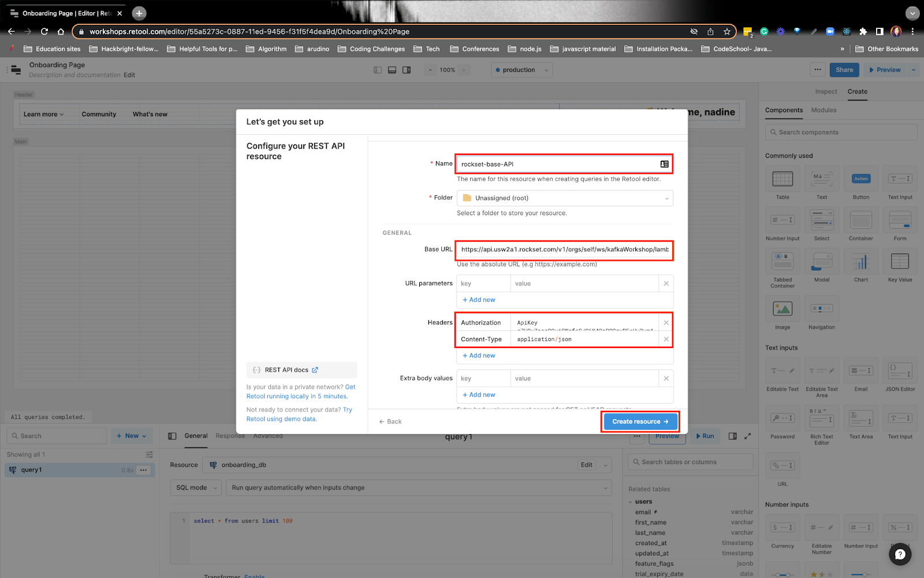Screen dimensions: 924x578
Task: Collapse the users table tree
Action: (x=631, y=502)
